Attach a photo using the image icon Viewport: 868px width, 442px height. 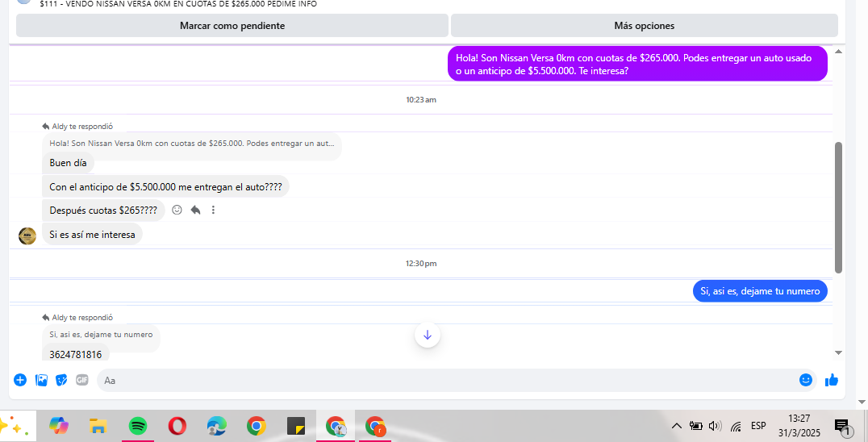pyautogui.click(x=41, y=380)
